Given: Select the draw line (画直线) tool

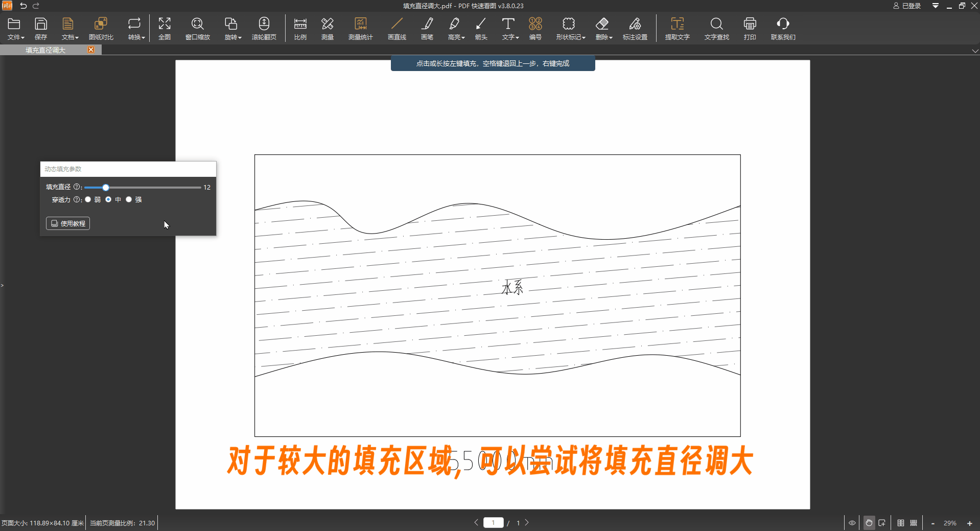Looking at the screenshot, I should point(397,29).
